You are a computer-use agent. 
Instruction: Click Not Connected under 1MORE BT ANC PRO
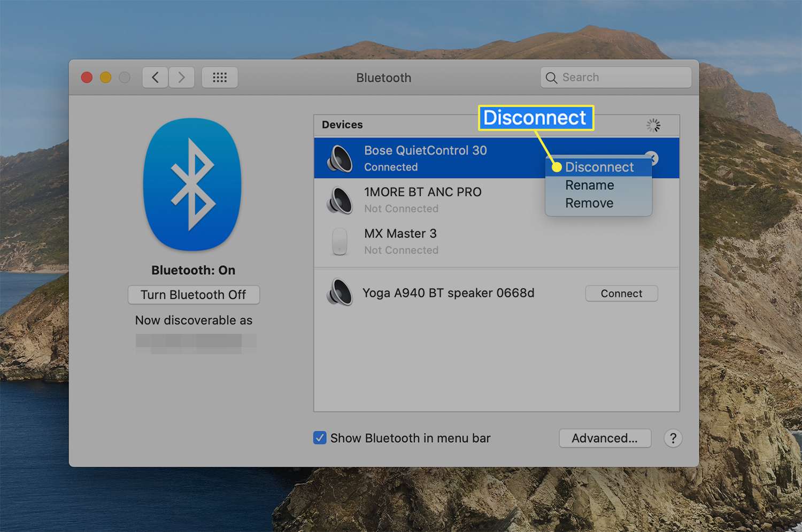[401, 209]
